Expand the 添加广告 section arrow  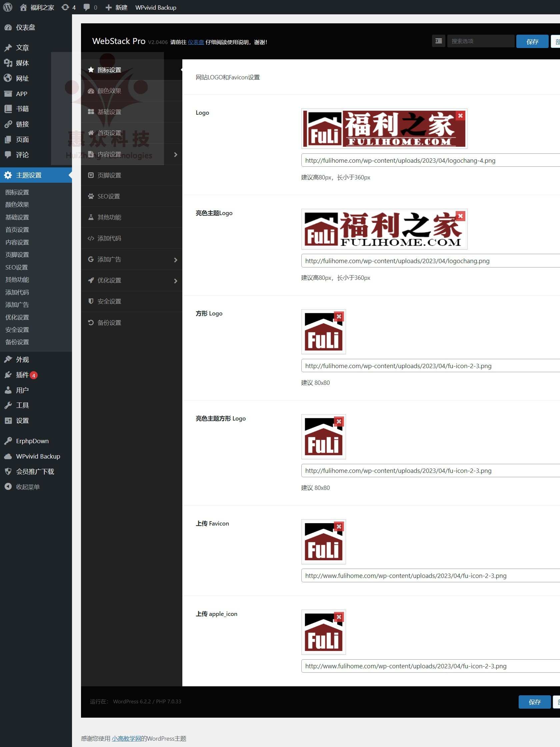point(176,260)
